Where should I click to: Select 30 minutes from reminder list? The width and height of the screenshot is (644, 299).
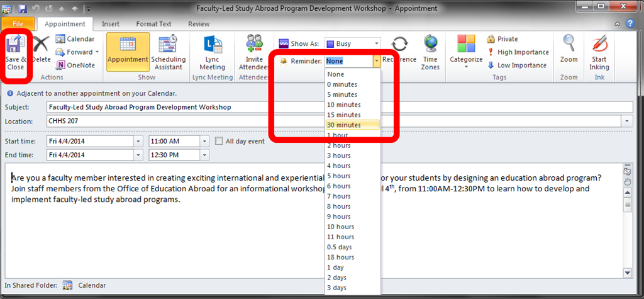343,125
